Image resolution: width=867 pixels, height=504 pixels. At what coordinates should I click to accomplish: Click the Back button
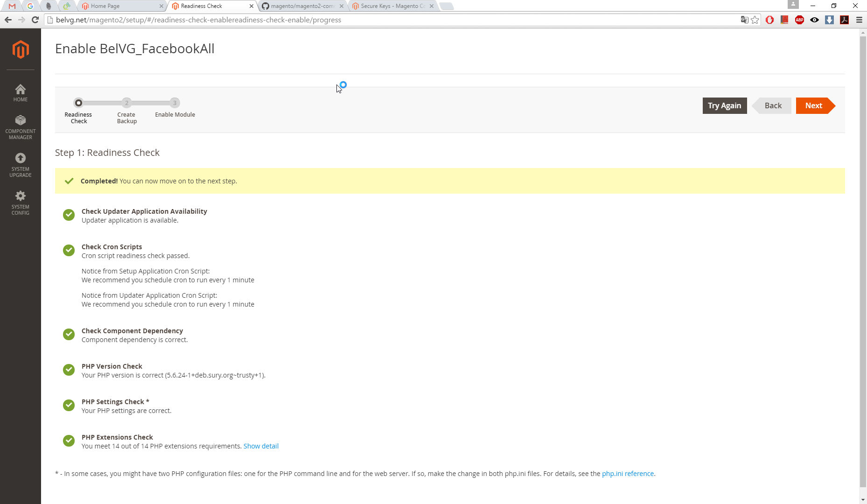click(773, 105)
